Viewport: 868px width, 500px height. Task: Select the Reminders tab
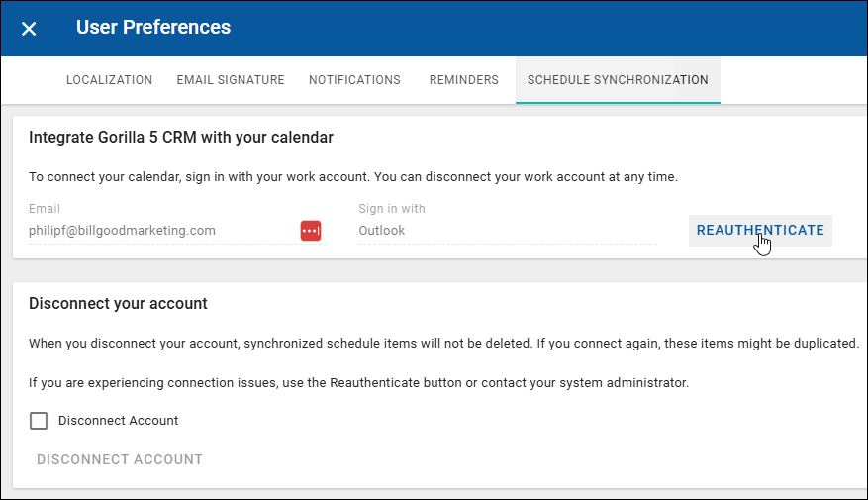(463, 80)
